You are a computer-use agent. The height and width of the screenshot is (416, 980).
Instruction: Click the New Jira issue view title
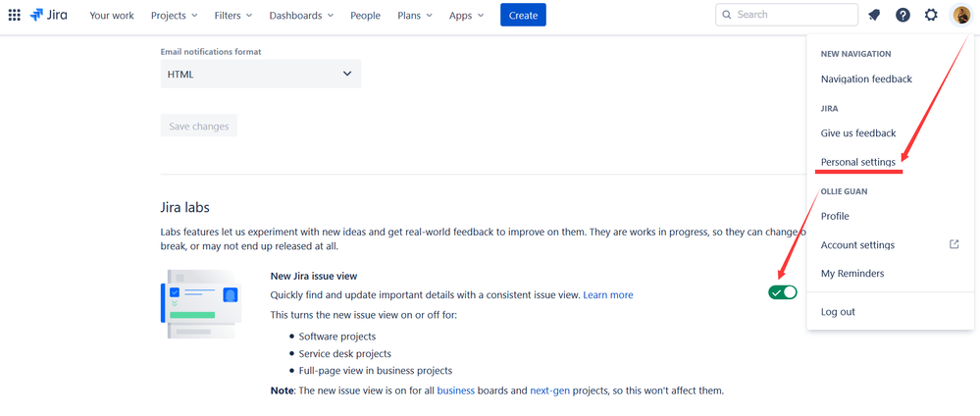pyautogui.click(x=314, y=276)
